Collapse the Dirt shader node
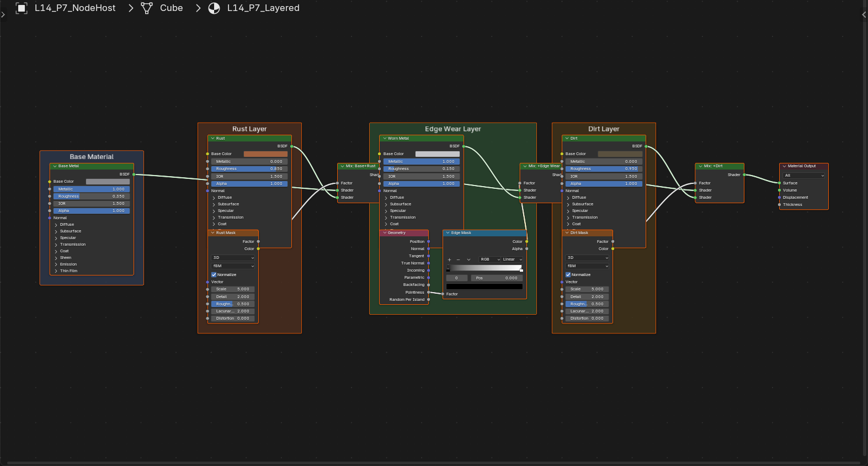 coord(567,139)
